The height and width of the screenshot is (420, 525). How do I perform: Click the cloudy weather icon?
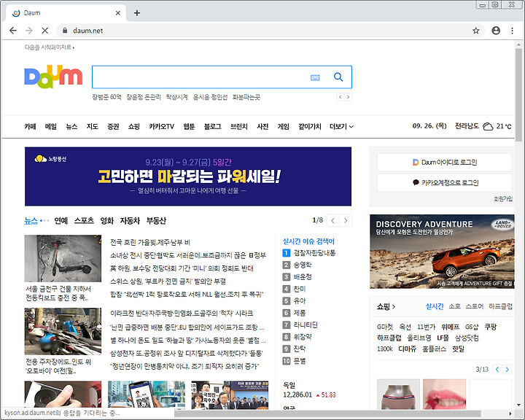(x=488, y=126)
